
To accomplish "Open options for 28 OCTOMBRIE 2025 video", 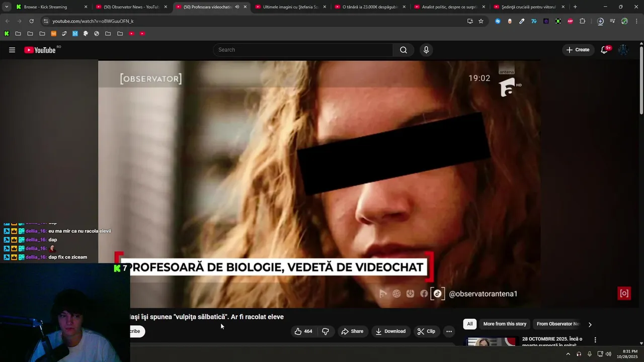I will tap(595, 340).
